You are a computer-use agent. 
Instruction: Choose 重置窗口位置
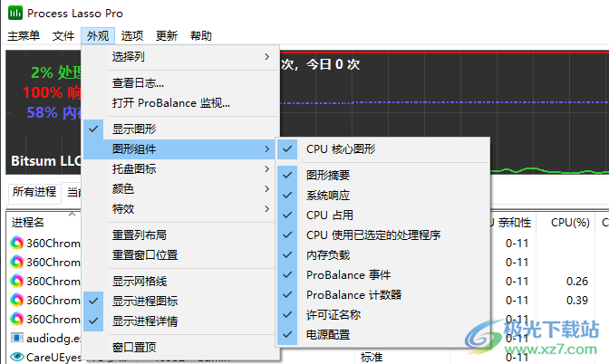181,255
